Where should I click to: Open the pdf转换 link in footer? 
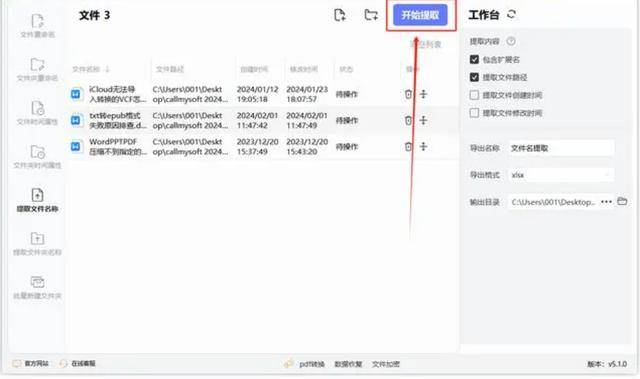312,364
